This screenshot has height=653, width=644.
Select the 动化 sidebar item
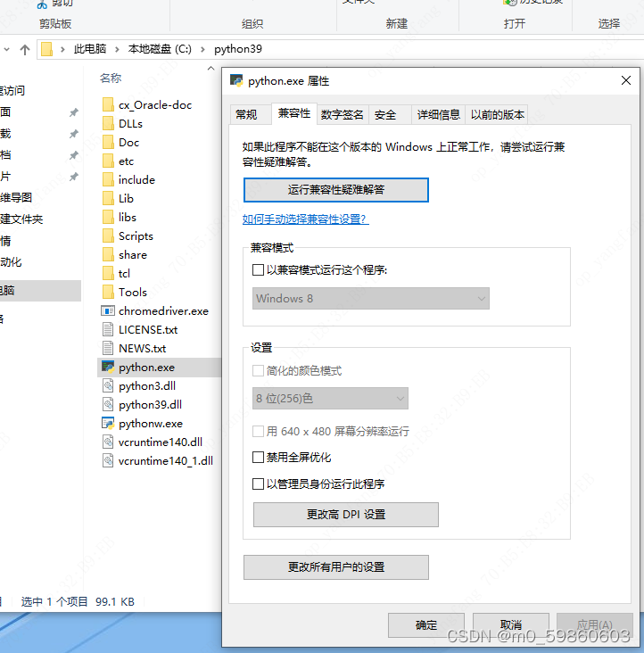11,262
